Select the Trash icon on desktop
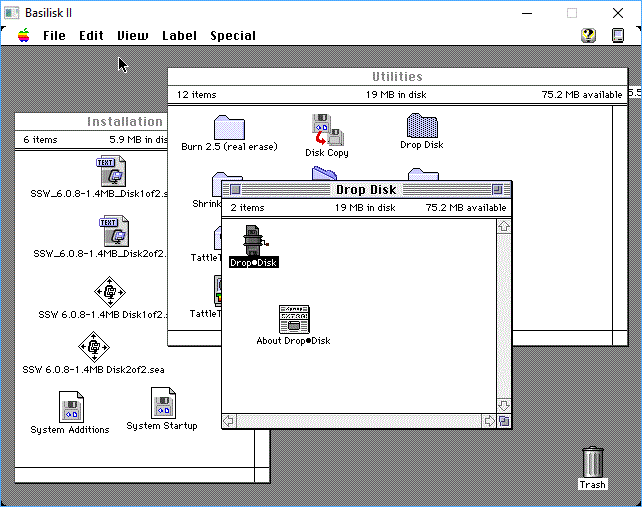This screenshot has height=507, width=642. click(x=592, y=462)
